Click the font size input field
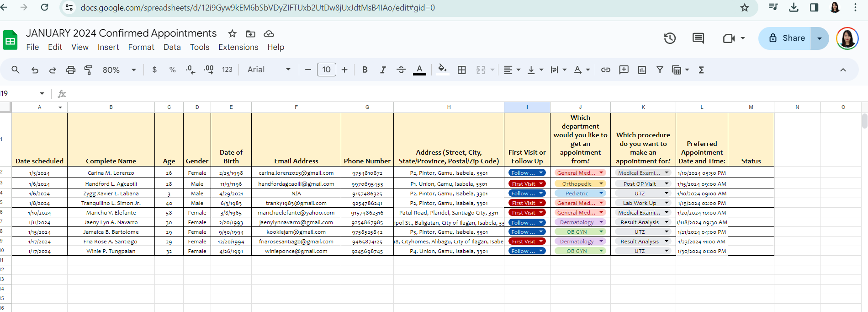The width and height of the screenshot is (868, 312). [x=326, y=70]
